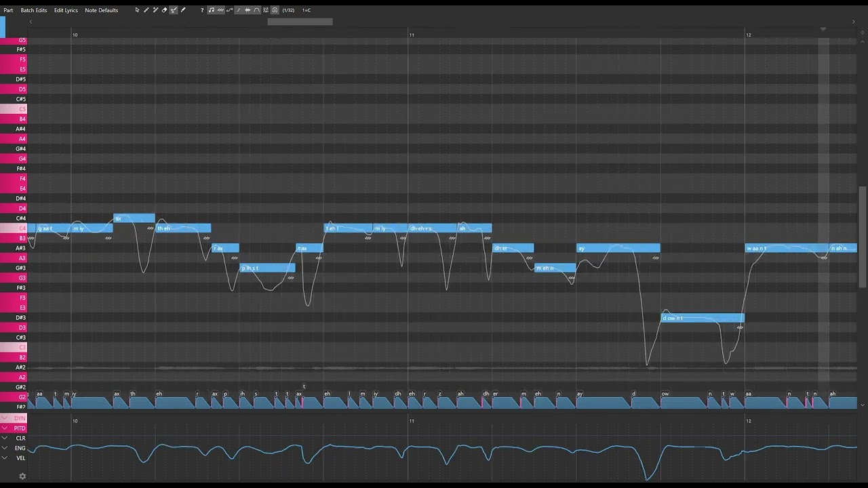
Task: Open the Note Defaults menu
Action: point(101,10)
